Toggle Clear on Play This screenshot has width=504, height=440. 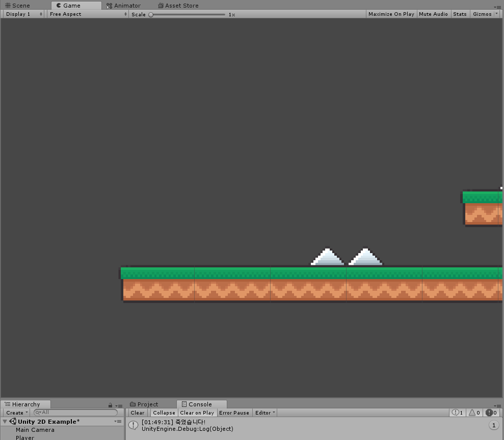click(x=197, y=413)
